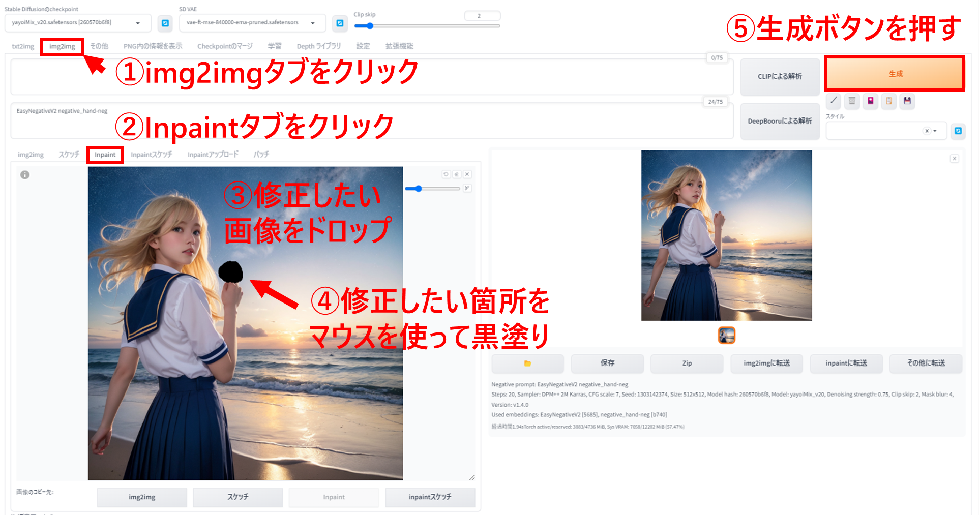
Task: Refresh the styles list with blue icon
Action: (958, 131)
